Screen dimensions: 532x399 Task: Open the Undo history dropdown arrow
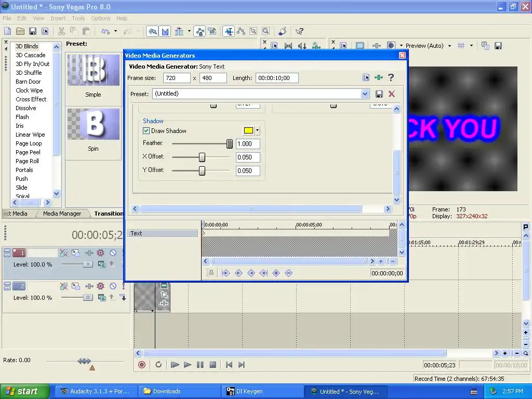pos(115,32)
